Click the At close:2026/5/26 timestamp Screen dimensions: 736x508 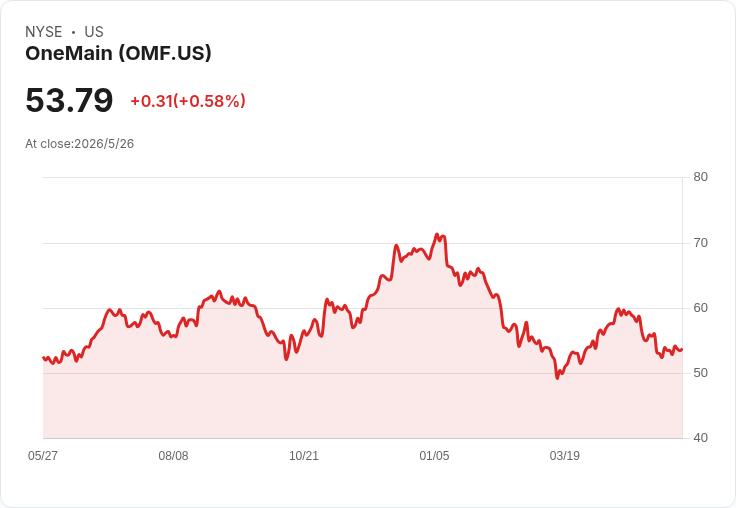click(x=79, y=144)
